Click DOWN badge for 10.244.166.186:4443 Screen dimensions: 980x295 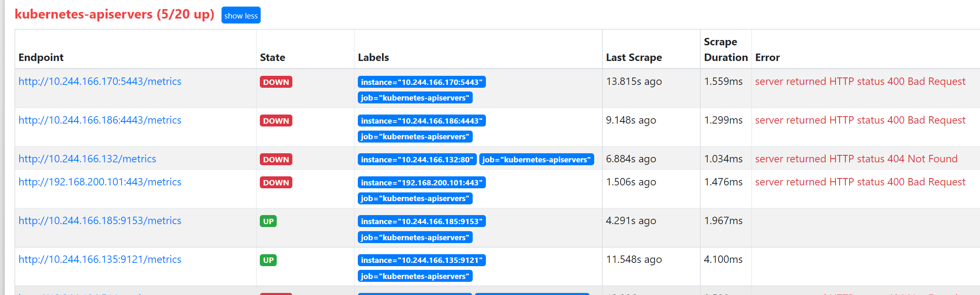click(276, 121)
